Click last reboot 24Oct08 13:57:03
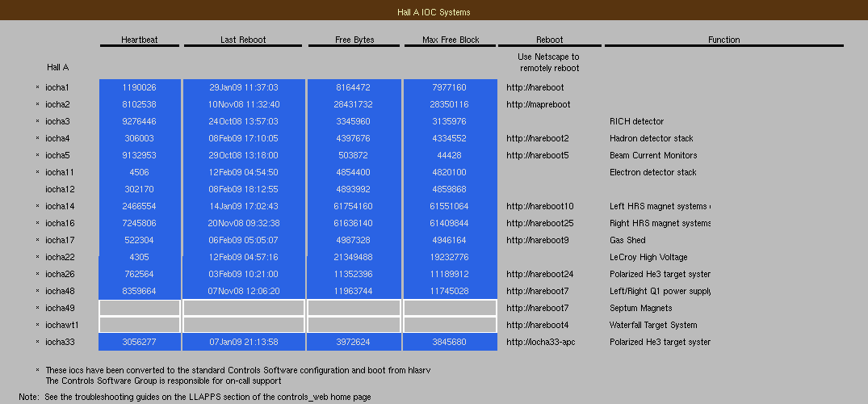The image size is (868, 404). (244, 121)
